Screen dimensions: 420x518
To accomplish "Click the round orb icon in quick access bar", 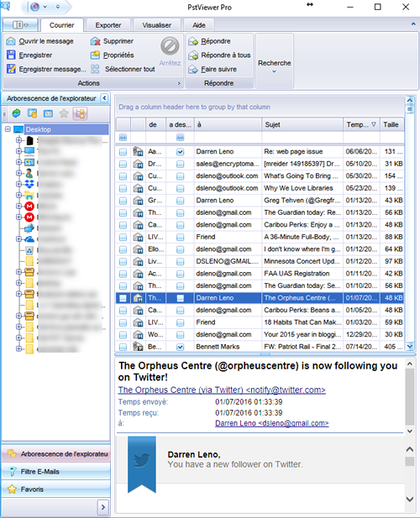I will [35, 6].
